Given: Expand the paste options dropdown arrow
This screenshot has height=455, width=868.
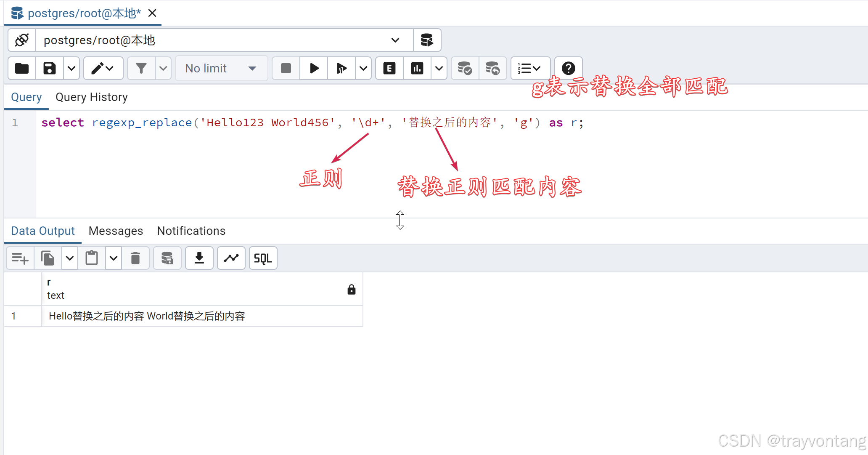Looking at the screenshot, I should pos(114,258).
